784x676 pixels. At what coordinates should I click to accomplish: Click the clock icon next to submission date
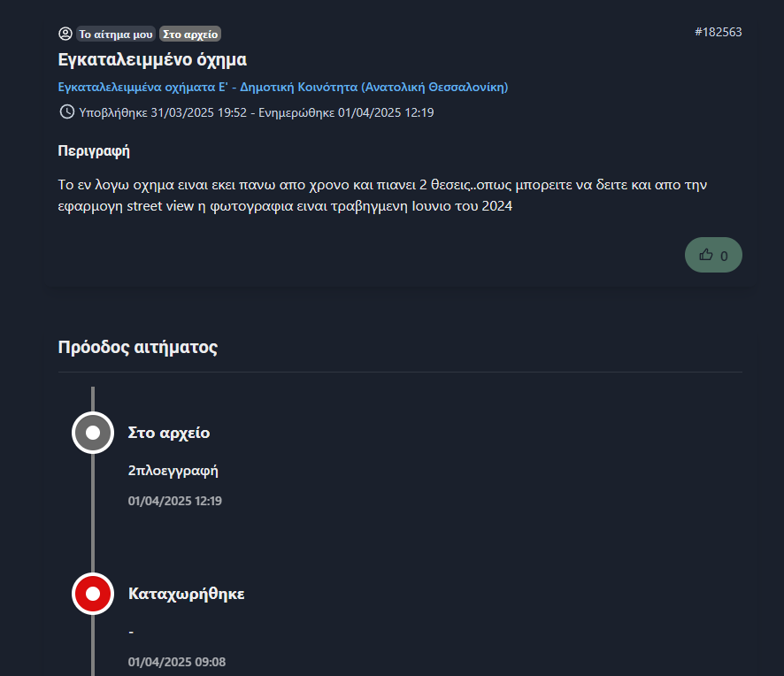(x=66, y=111)
